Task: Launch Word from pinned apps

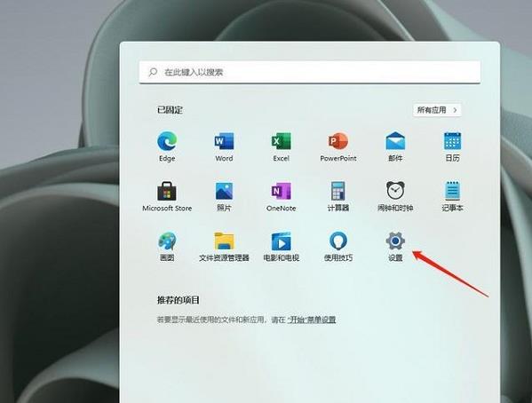Action: 224,146
